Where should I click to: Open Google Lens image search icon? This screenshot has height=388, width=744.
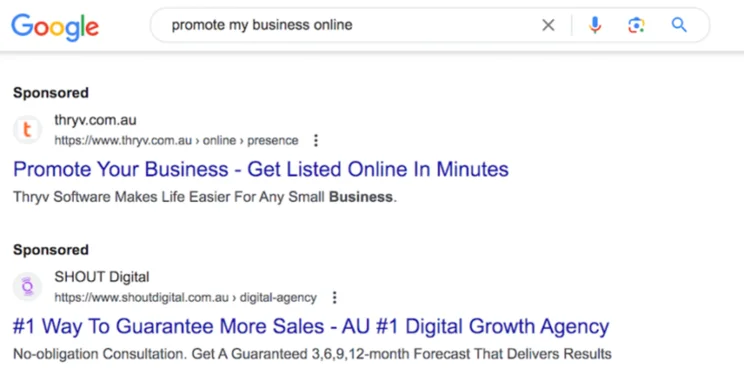click(636, 25)
